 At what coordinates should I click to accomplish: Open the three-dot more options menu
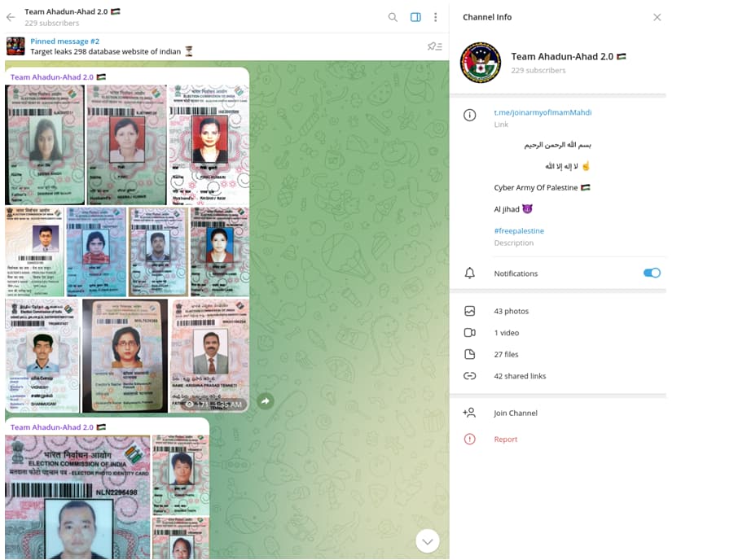pos(436,17)
